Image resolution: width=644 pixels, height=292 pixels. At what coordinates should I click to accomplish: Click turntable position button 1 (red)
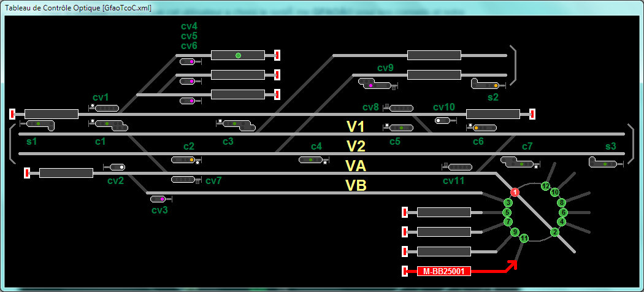(515, 192)
